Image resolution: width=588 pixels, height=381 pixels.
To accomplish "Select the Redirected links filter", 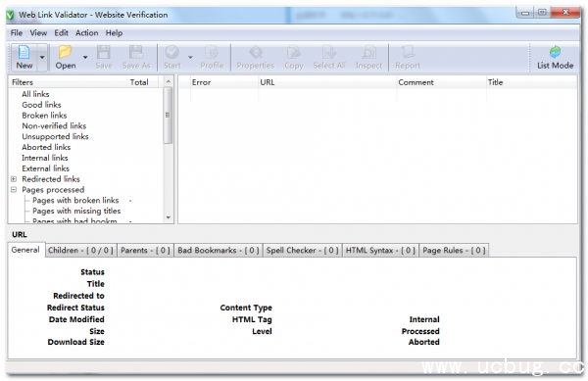I will pyautogui.click(x=51, y=179).
